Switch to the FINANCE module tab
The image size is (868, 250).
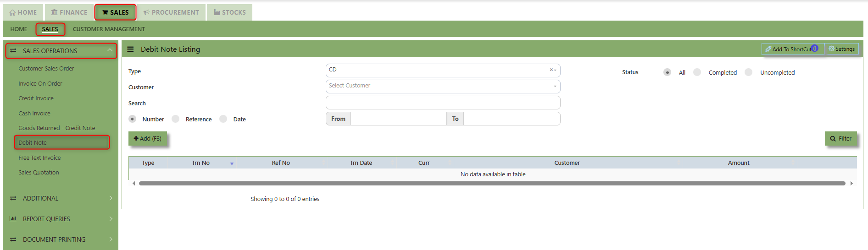click(69, 12)
